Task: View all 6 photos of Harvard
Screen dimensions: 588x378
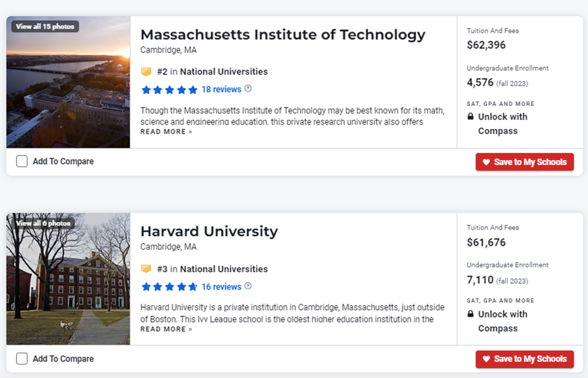Action: pyautogui.click(x=43, y=223)
